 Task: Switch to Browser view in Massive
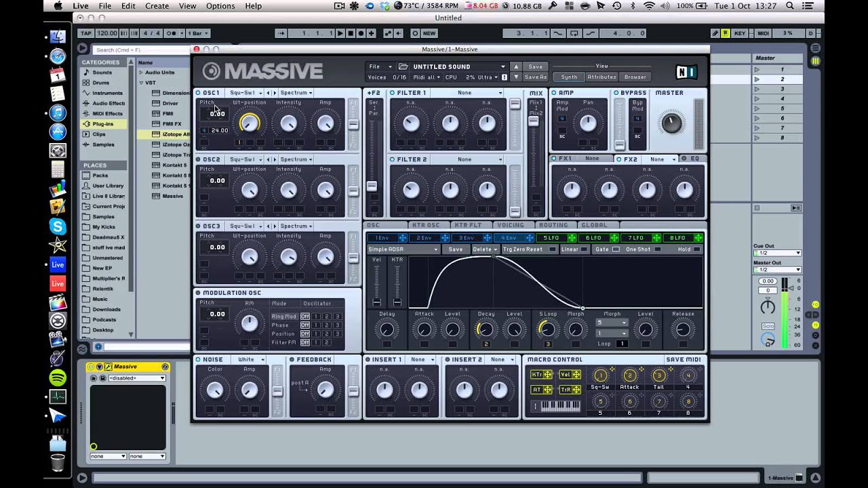click(635, 77)
